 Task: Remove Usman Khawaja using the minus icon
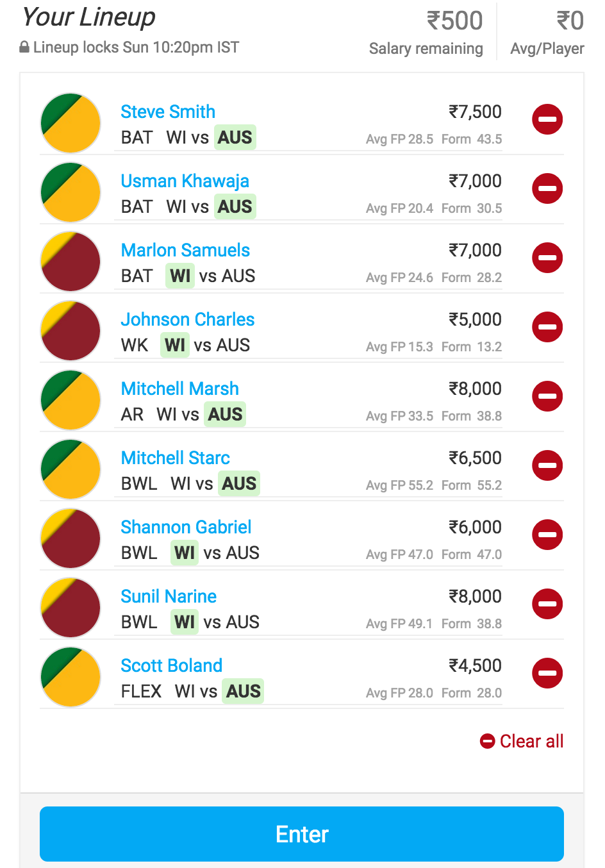coord(547,188)
